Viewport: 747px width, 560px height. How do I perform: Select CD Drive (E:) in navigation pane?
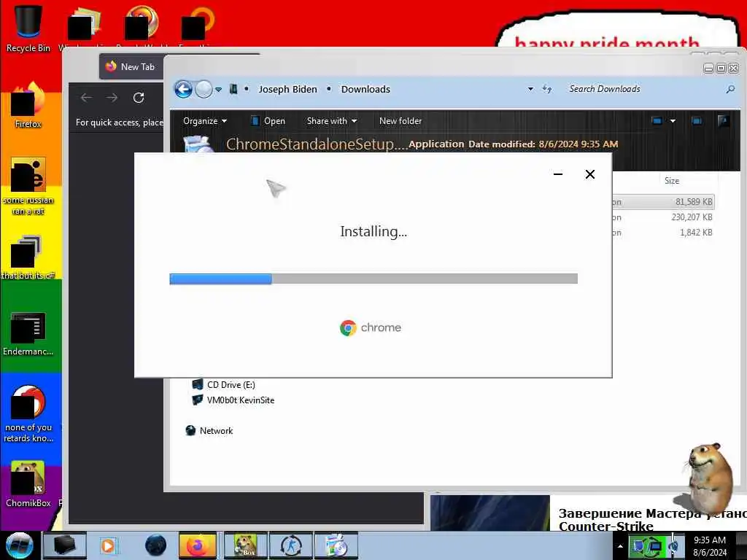pyautogui.click(x=223, y=385)
